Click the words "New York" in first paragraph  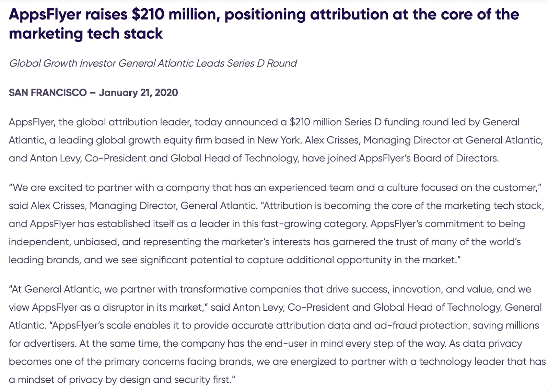(279, 140)
